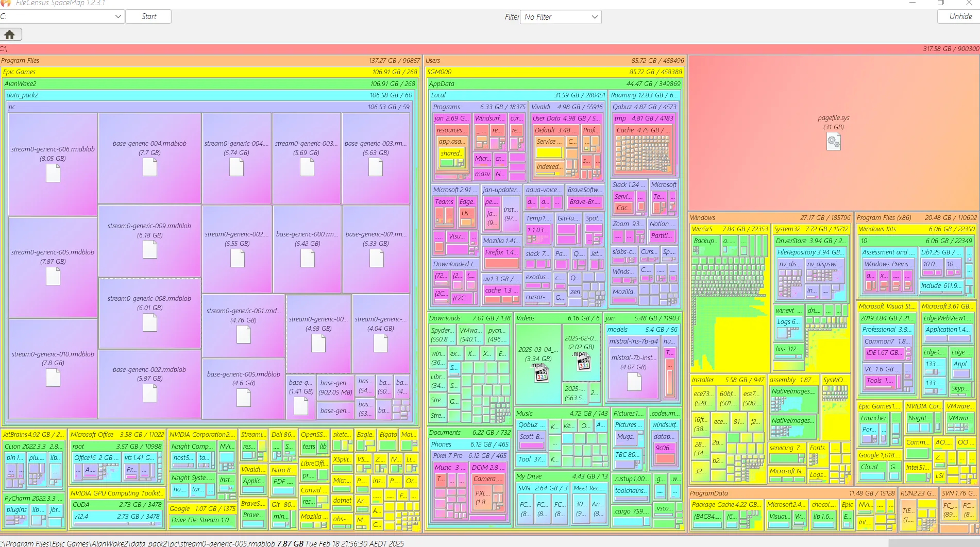Select the NVIDIA GPU Computing Toolkit header
This screenshot has width=980, height=547.
(117, 493)
